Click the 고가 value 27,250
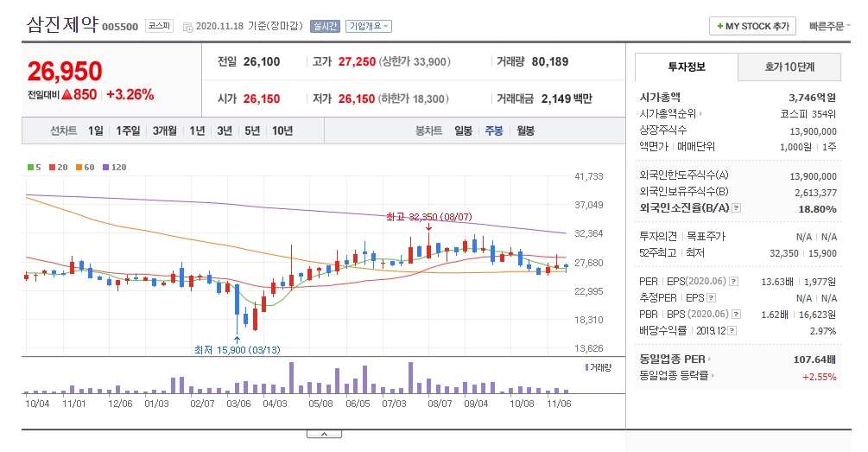Viewport: 868px width, 452px height. click(x=357, y=61)
